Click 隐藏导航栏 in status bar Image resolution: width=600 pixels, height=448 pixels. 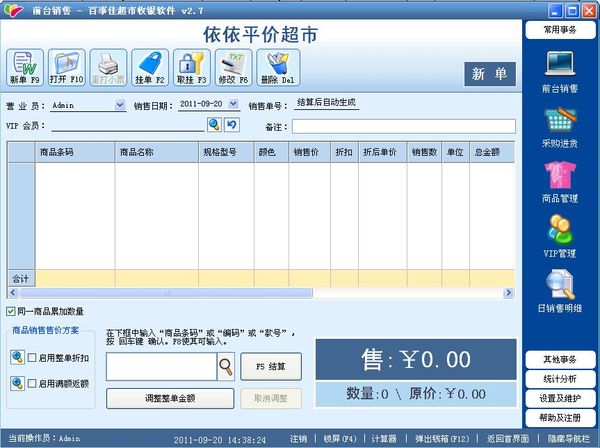click(x=569, y=439)
